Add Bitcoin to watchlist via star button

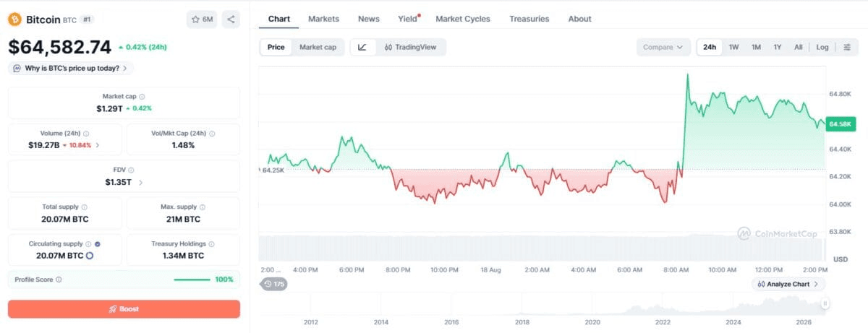click(201, 20)
